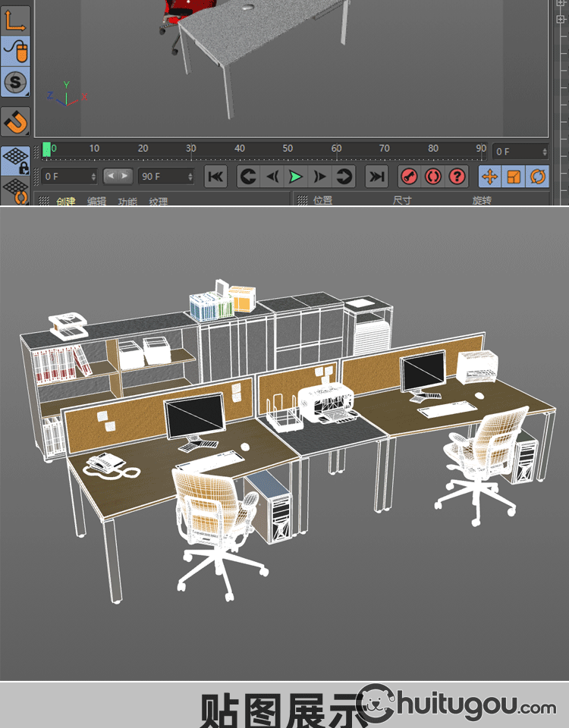569x728 pixels.
Task: Adjust the 90 F end frame stepper
Action: click(190, 177)
